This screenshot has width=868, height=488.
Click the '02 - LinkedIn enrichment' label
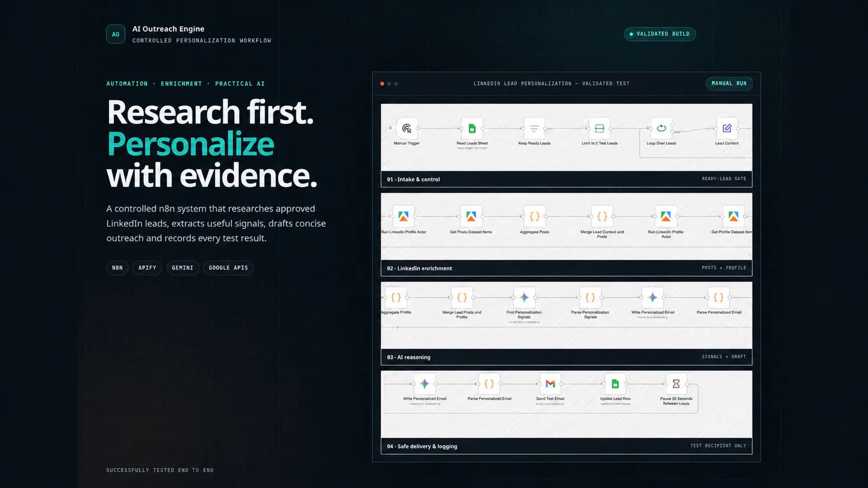419,268
